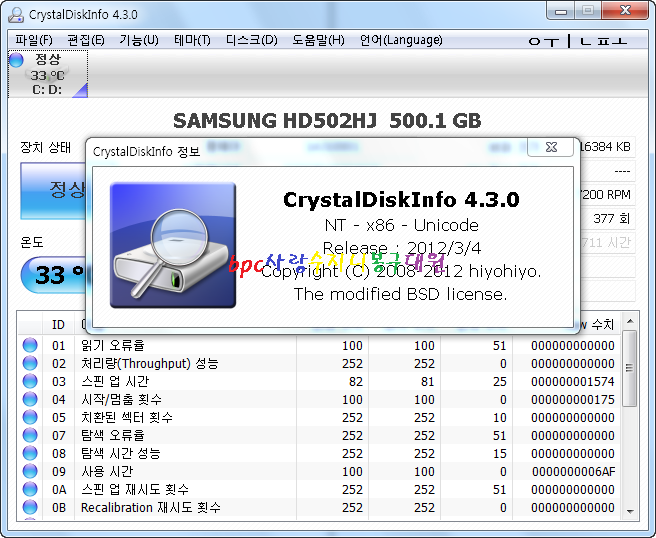Close the CrystalDiskInfo 정보 about dialog
The height and width of the screenshot is (538, 656).
[550, 148]
